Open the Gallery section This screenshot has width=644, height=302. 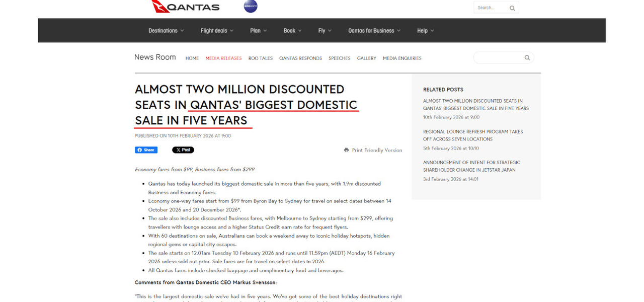coord(366,58)
